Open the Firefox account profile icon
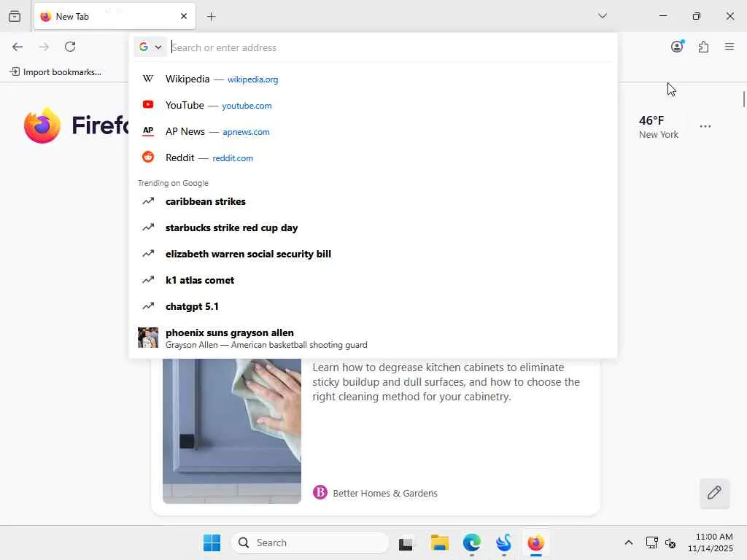The width and height of the screenshot is (747, 560). [677, 46]
